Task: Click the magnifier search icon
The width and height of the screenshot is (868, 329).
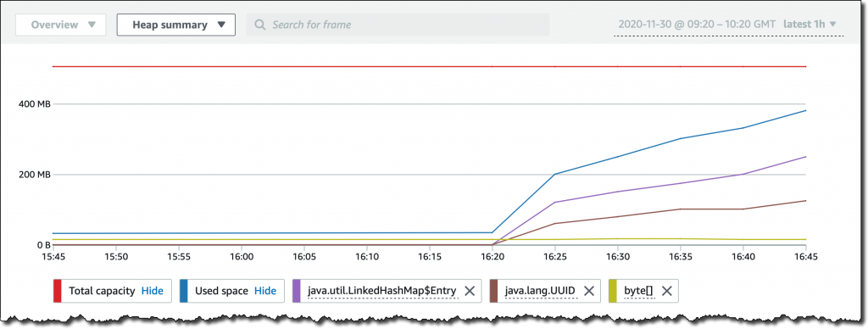Action: pyautogui.click(x=259, y=25)
